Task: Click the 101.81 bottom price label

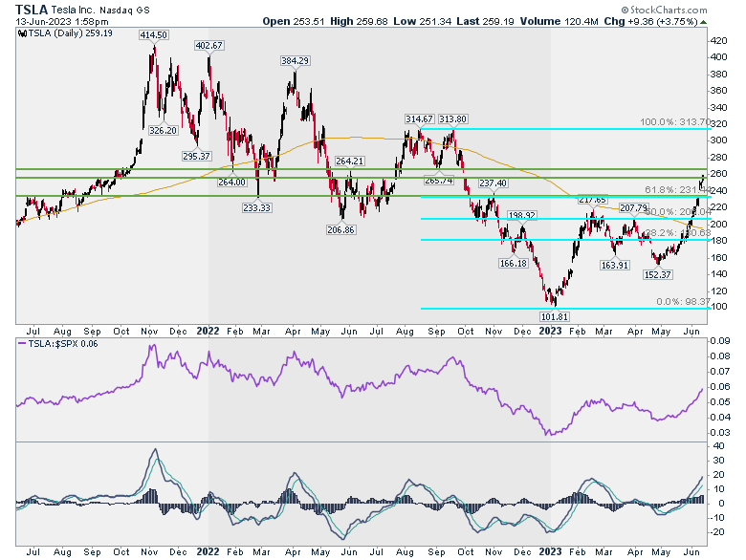Action: pyautogui.click(x=555, y=316)
